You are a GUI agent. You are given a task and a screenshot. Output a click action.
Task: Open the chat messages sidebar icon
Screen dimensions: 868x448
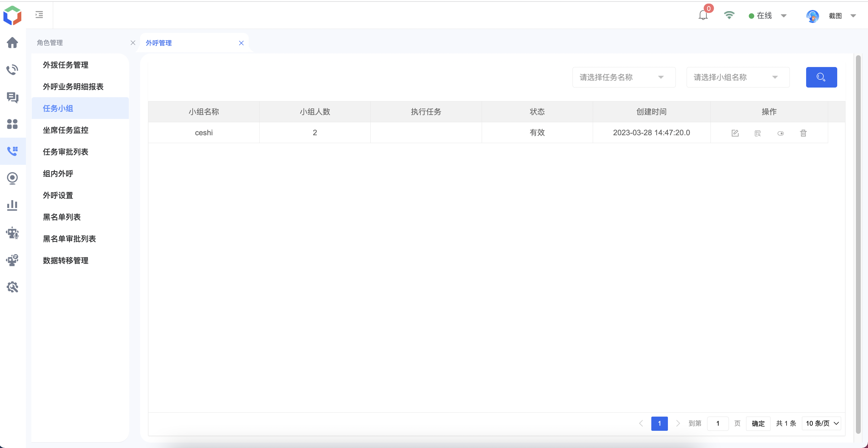[x=12, y=97]
